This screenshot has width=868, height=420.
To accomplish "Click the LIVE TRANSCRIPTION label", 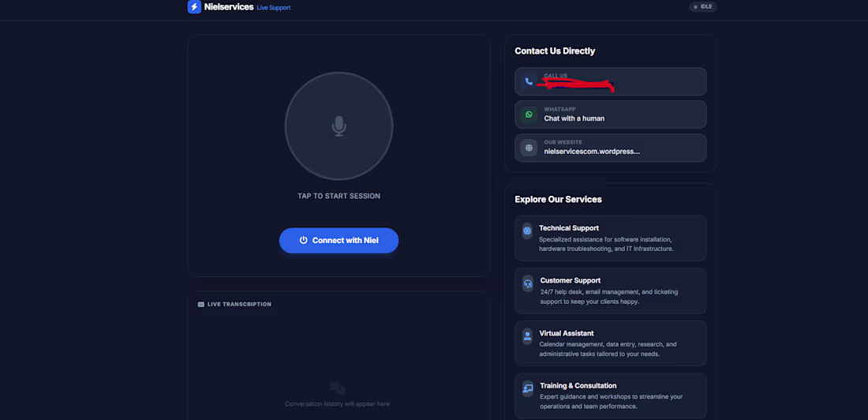I will click(239, 304).
